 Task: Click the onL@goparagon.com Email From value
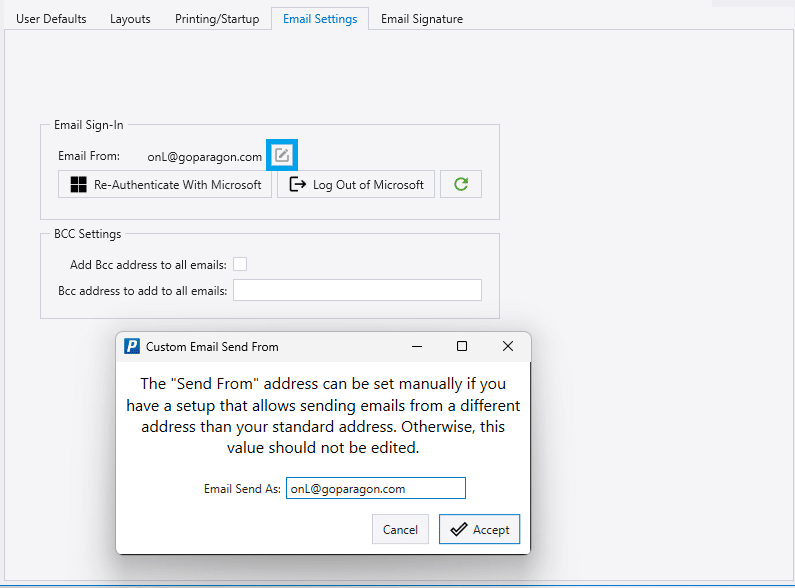point(204,157)
